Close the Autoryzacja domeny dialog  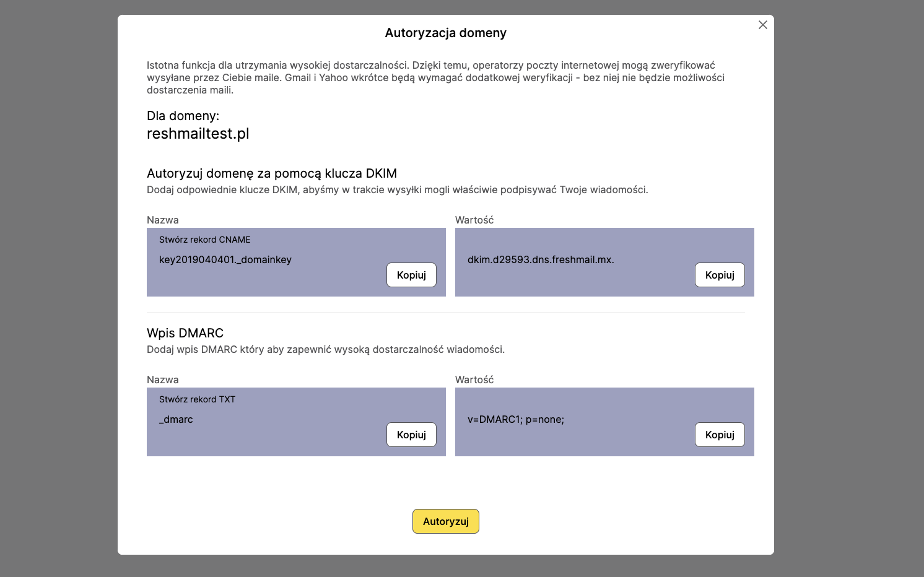pos(763,25)
